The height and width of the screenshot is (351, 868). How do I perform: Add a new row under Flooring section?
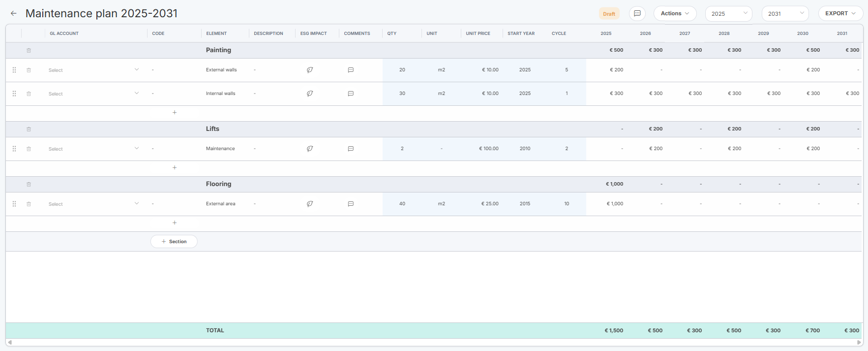click(x=175, y=223)
